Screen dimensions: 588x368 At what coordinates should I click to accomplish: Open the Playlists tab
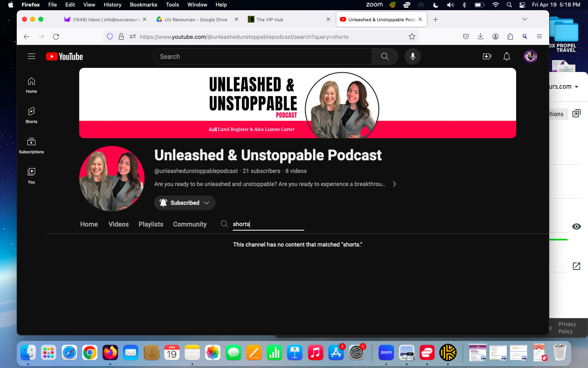click(151, 224)
